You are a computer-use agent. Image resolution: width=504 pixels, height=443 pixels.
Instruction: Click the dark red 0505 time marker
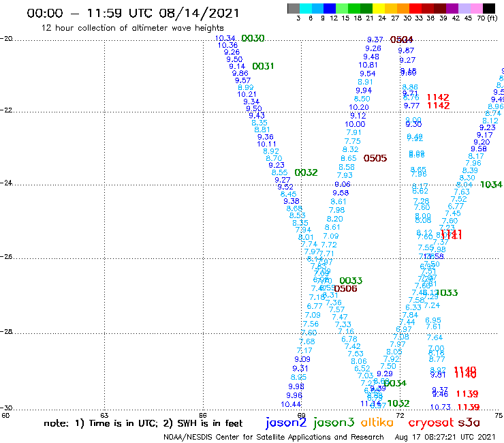(x=375, y=158)
